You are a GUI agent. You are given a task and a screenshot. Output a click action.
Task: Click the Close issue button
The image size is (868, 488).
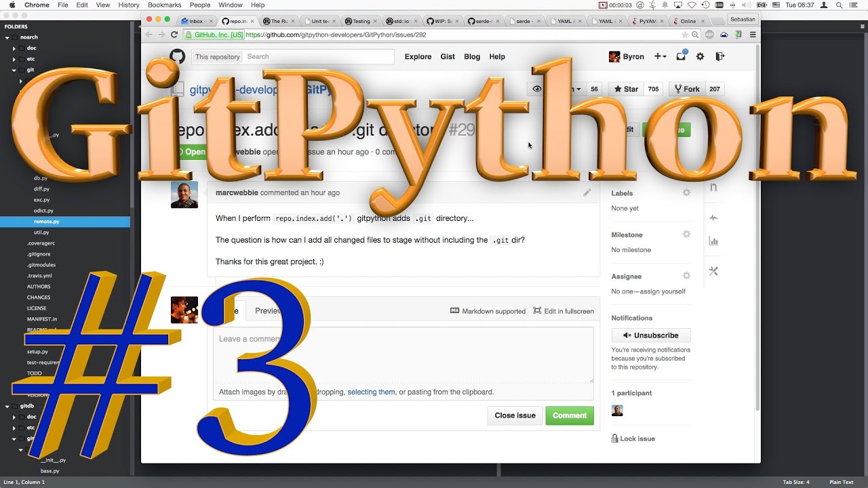click(x=515, y=415)
